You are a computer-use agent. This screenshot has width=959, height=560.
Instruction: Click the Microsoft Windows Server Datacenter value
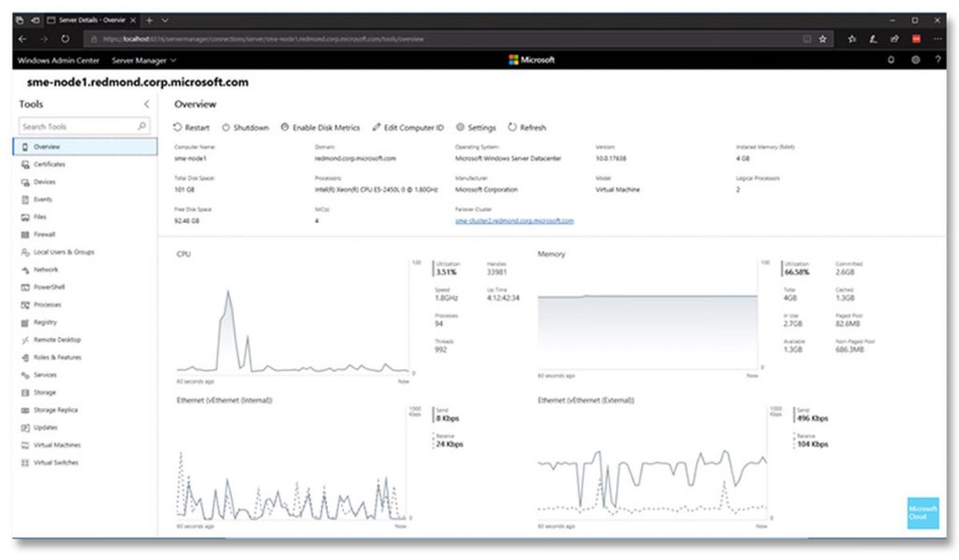[509, 158]
